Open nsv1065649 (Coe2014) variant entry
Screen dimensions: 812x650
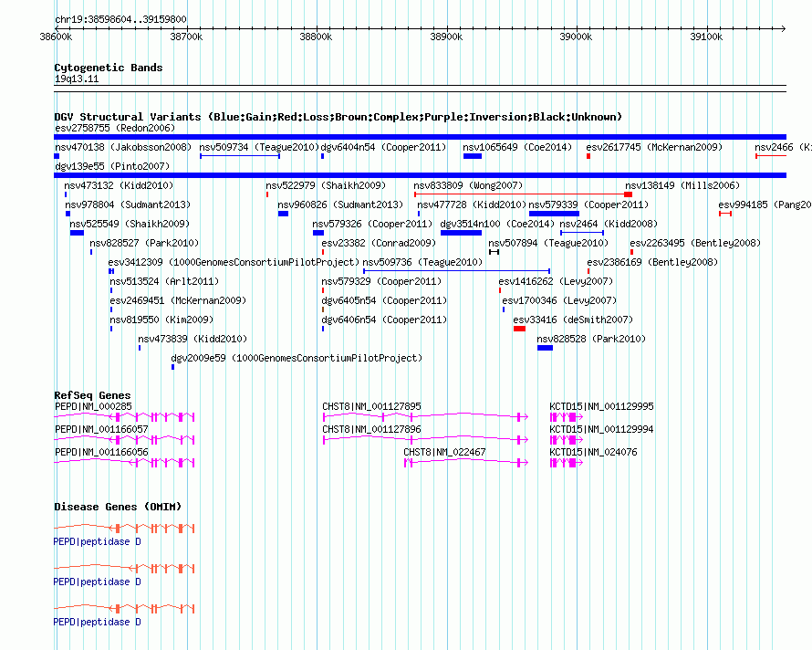pos(517,147)
